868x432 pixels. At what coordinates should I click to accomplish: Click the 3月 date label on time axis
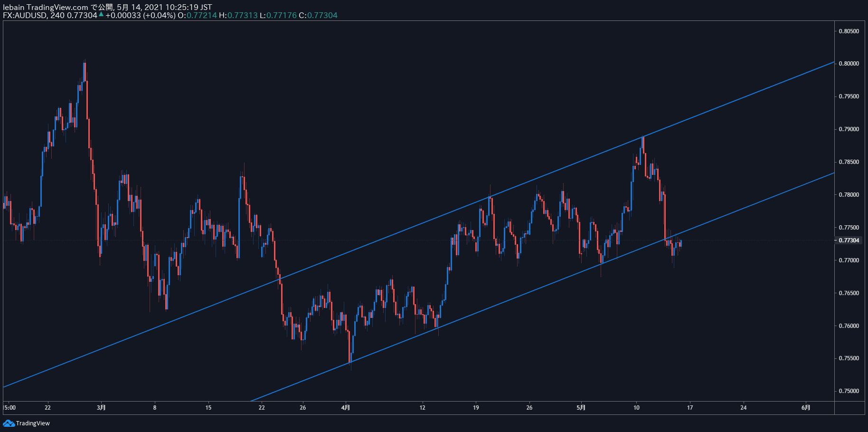pyautogui.click(x=101, y=407)
